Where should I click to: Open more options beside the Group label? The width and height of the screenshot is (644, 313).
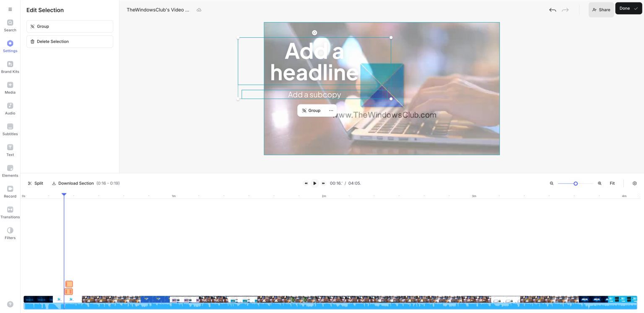[x=331, y=110]
